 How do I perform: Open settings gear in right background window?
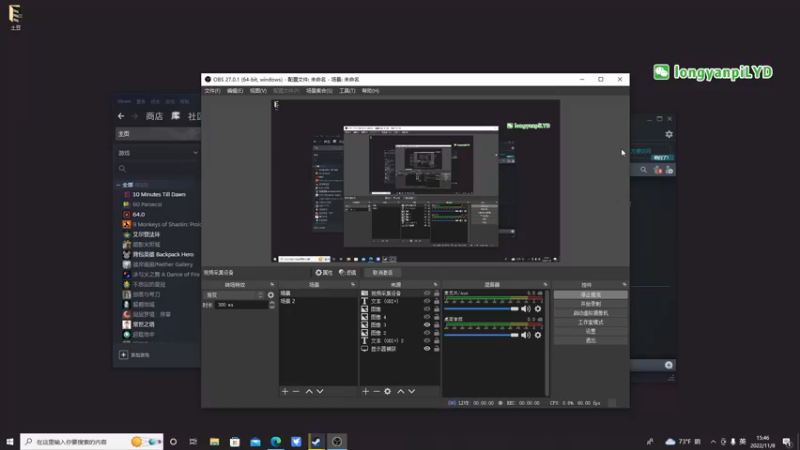click(669, 134)
